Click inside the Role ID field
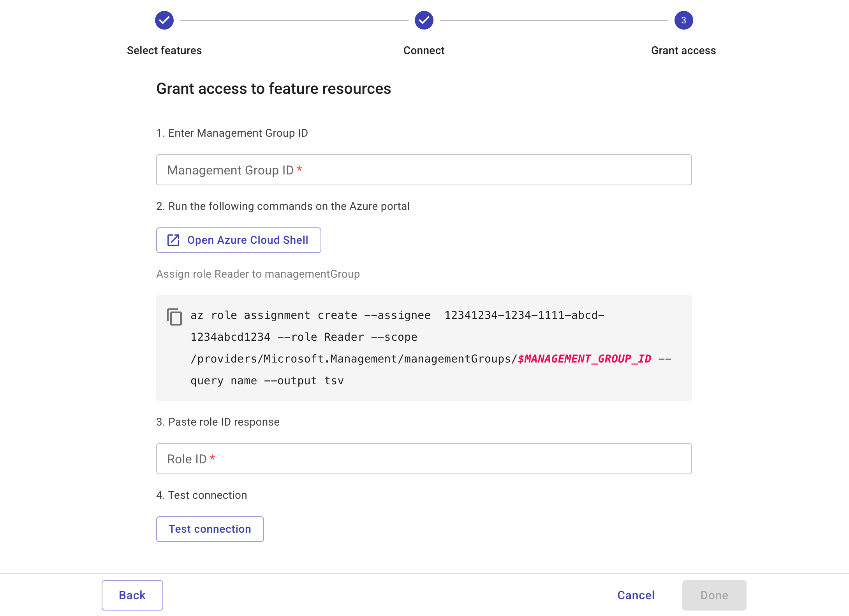Image resolution: width=849 pixels, height=616 pixels. [x=424, y=459]
